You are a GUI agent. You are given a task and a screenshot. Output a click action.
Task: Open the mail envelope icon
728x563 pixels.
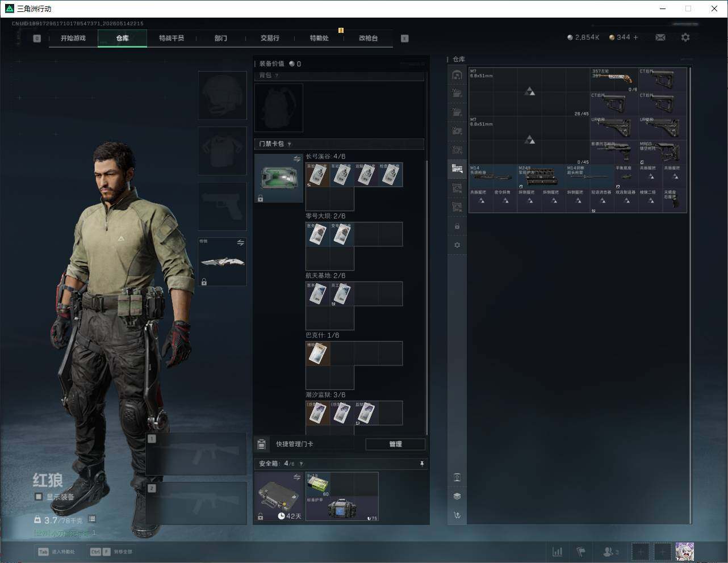[x=660, y=37]
